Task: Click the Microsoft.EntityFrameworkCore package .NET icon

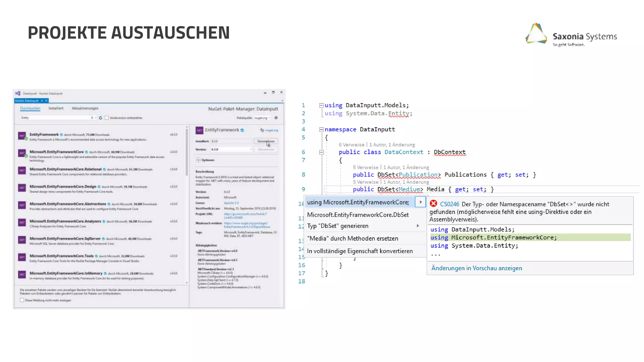Action: pos(22,153)
